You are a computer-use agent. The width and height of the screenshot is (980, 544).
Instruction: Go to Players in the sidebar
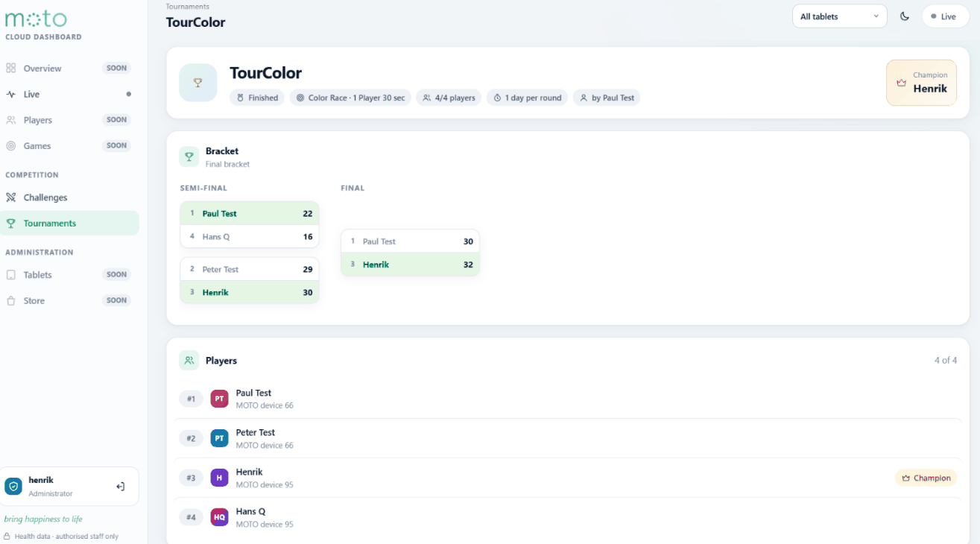tap(69, 120)
